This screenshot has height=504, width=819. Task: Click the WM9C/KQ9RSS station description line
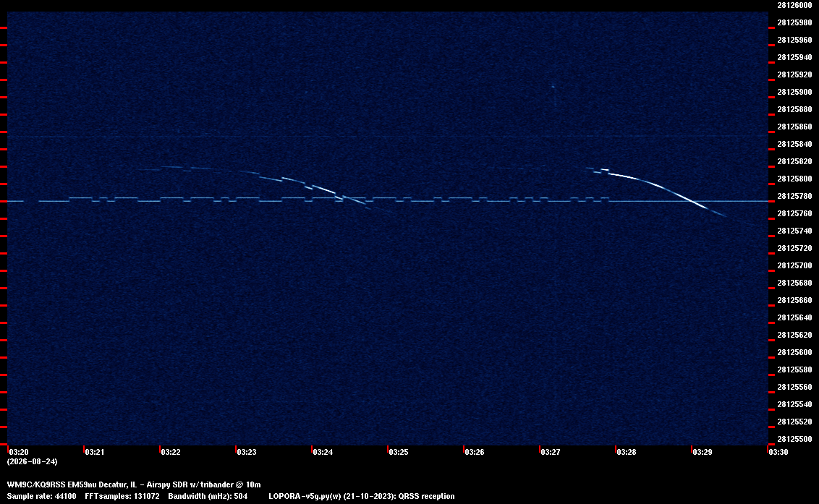point(134,484)
